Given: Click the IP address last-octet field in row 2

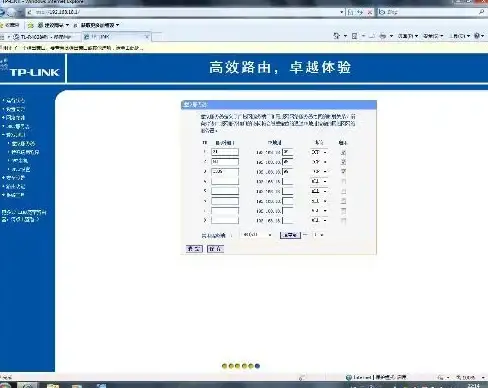Looking at the screenshot, I should pos(288,162).
